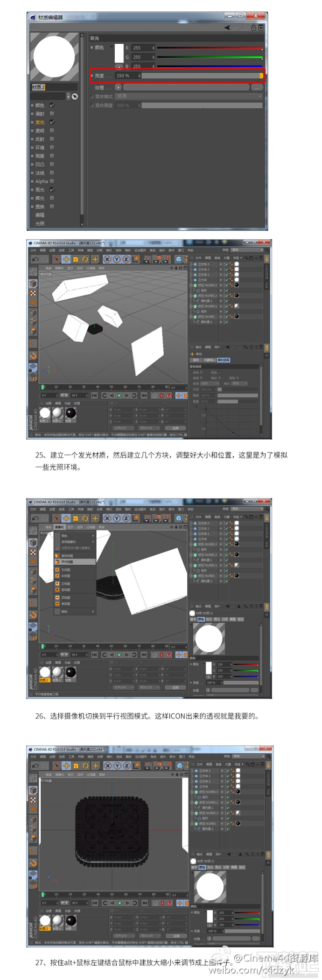Click the new-window plus icon in Material Editor
The height and width of the screenshot is (980, 322).
[x=260, y=28]
